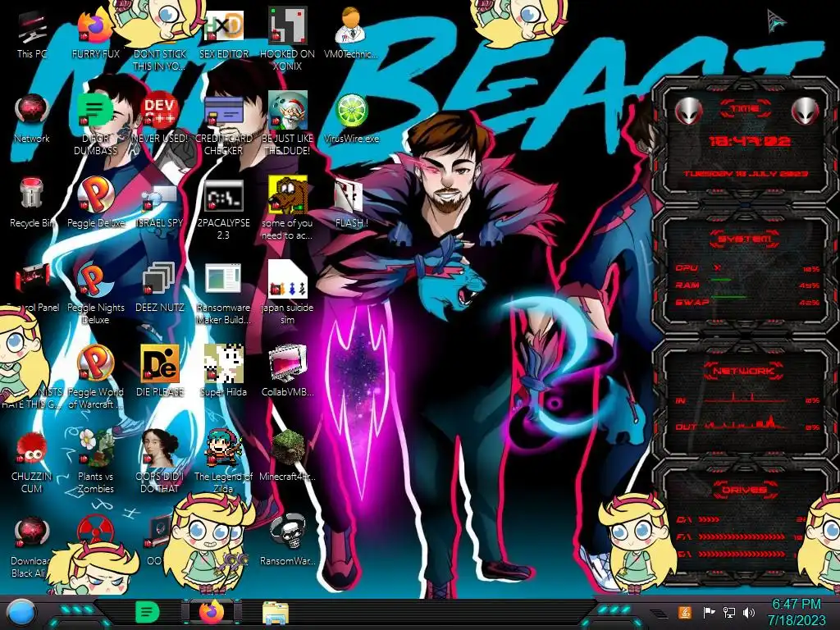The height and width of the screenshot is (630, 840).
Task: Click the orange Java tray icon
Action: click(684, 612)
